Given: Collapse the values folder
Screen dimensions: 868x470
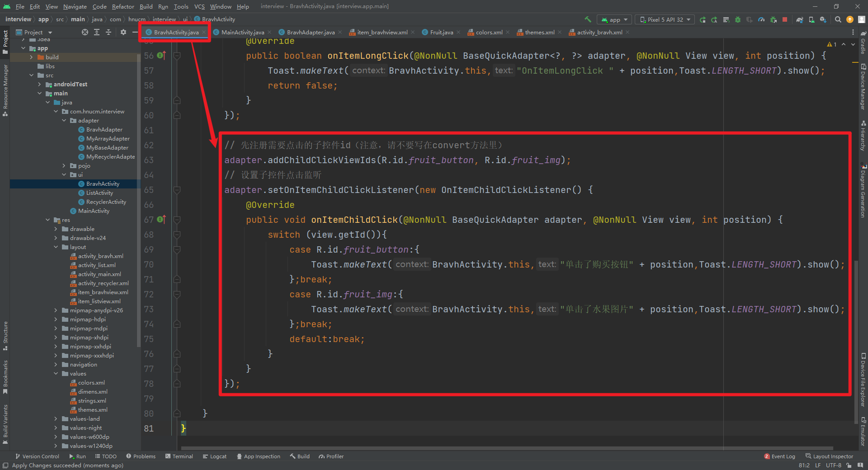Looking at the screenshot, I should click(x=56, y=374).
